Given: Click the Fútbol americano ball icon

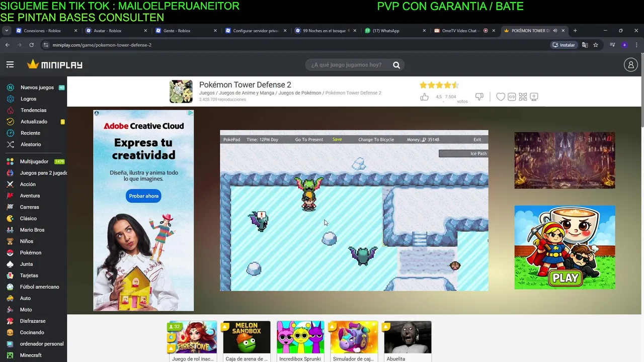Looking at the screenshot, I should (10, 287).
